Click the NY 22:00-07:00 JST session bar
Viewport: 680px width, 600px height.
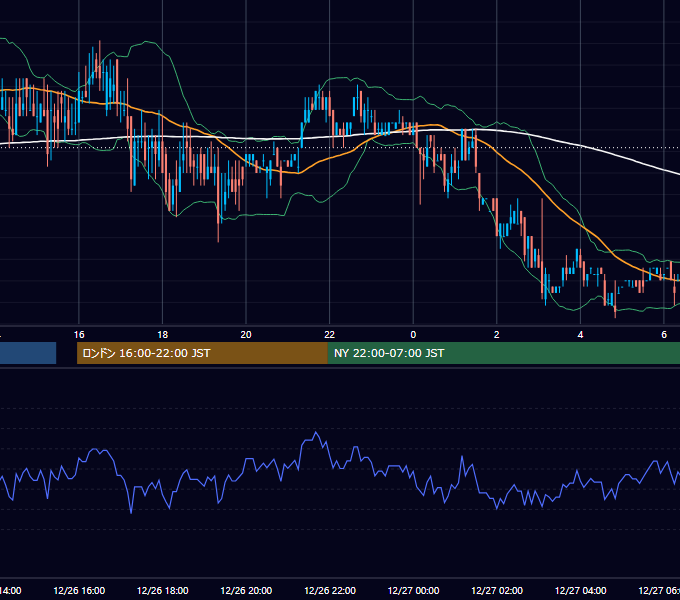503,353
